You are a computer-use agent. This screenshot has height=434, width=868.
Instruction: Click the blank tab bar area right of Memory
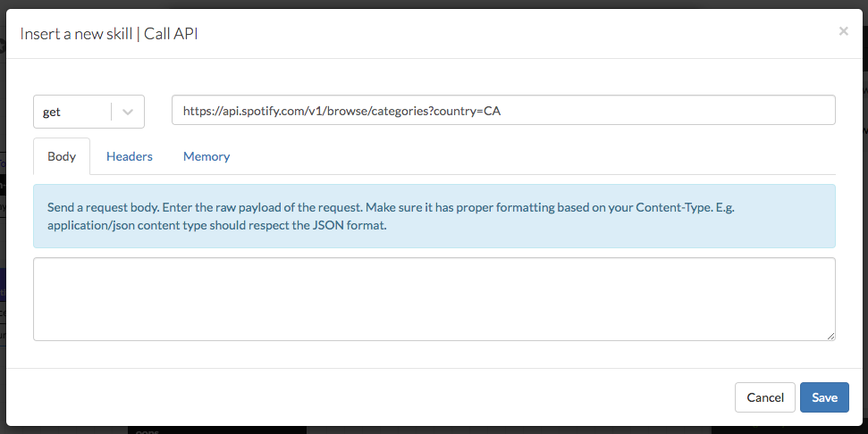pos(536,156)
